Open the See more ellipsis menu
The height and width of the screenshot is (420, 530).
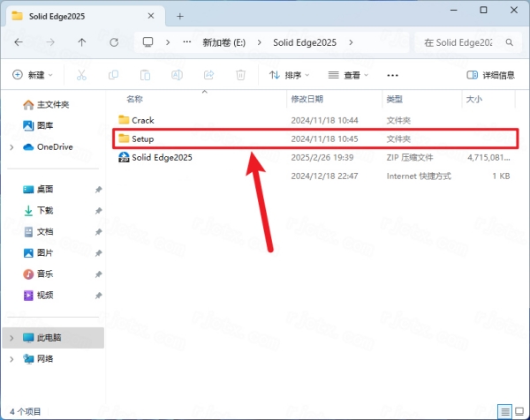(x=393, y=76)
